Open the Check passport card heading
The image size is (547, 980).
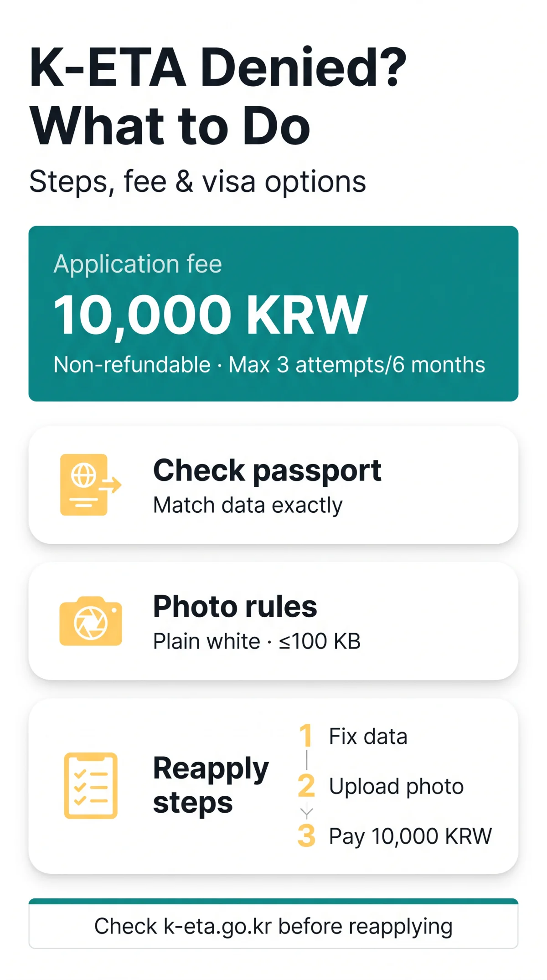267,470
